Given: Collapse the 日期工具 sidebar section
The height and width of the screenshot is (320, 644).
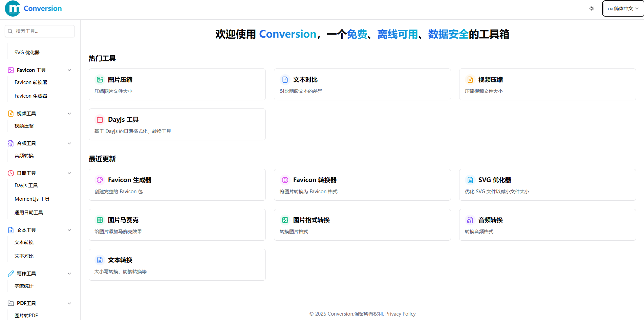Looking at the screenshot, I should point(69,173).
